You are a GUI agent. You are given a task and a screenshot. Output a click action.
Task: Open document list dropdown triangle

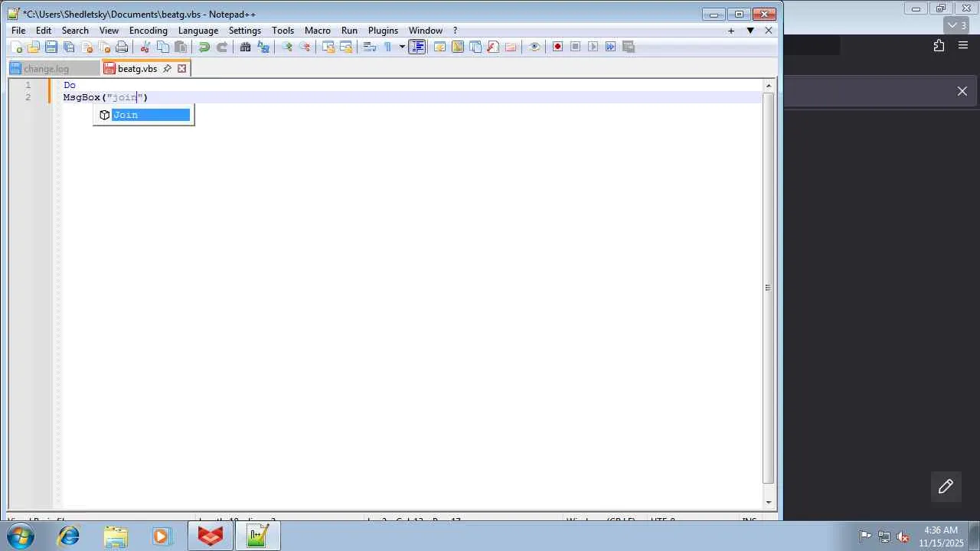750,31
